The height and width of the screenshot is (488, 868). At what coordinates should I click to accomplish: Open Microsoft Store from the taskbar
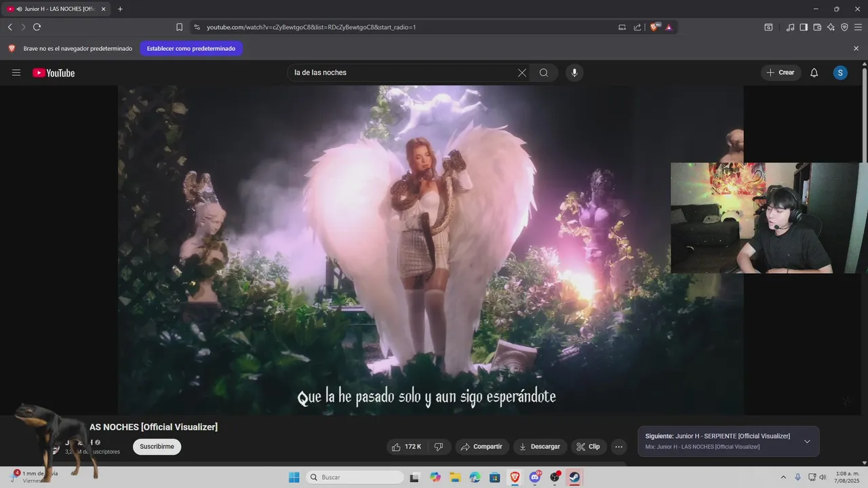coord(494,477)
